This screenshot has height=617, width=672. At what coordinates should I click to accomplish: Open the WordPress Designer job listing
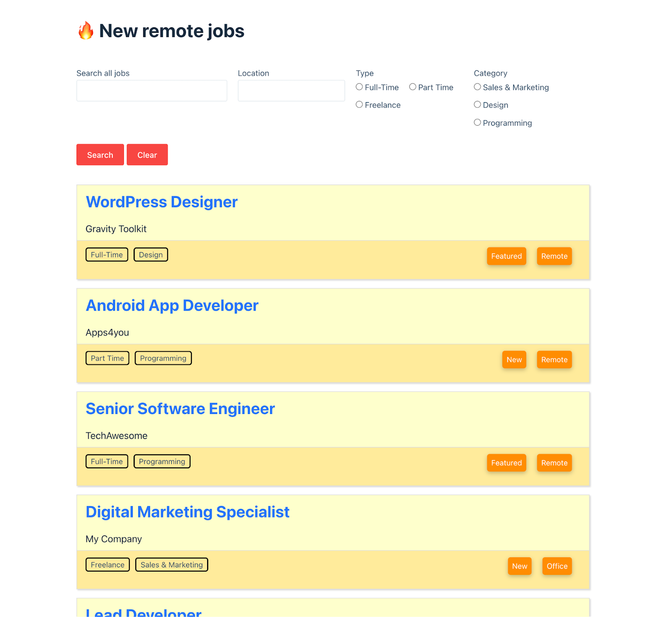point(162,202)
